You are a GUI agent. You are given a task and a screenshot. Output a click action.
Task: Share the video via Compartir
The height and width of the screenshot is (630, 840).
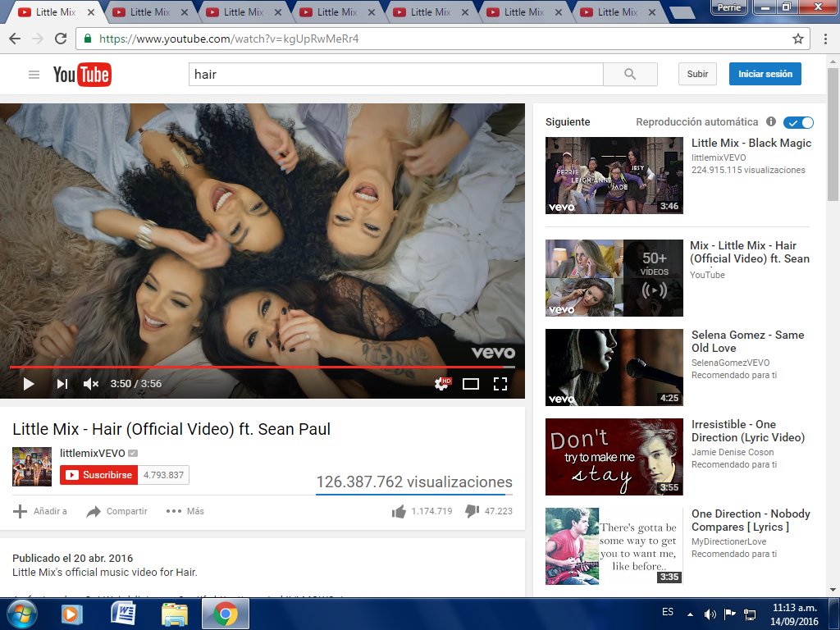(116, 511)
